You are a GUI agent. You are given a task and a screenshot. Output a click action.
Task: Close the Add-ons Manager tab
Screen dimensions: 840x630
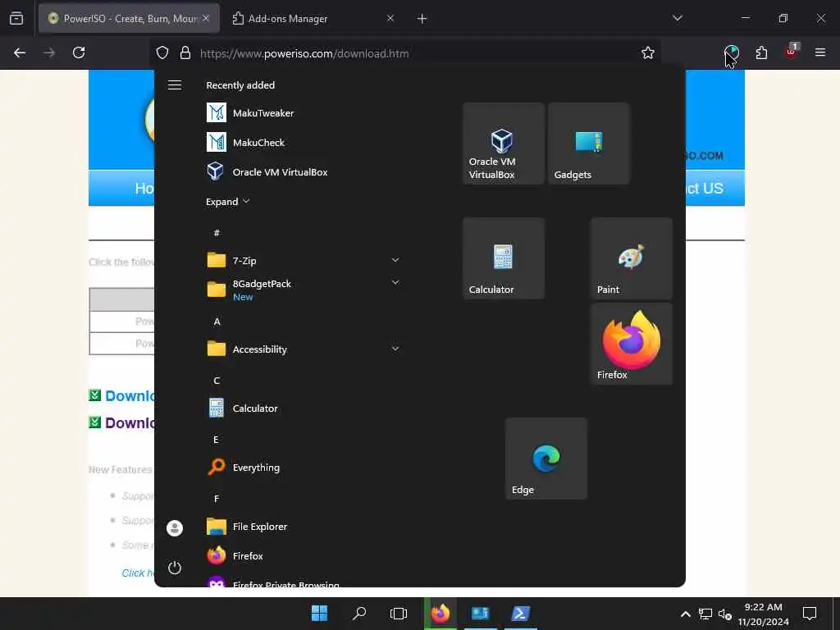pyautogui.click(x=390, y=18)
